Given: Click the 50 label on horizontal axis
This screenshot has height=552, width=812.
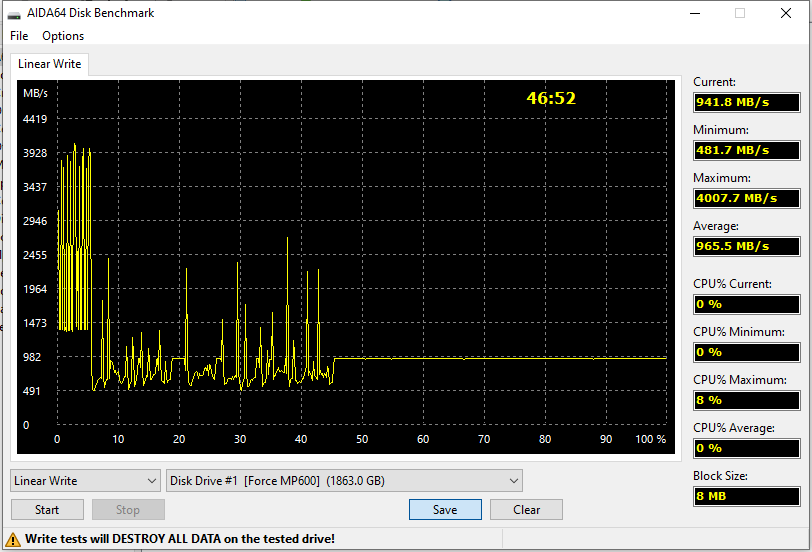Looking at the screenshot, I should 362,439.
